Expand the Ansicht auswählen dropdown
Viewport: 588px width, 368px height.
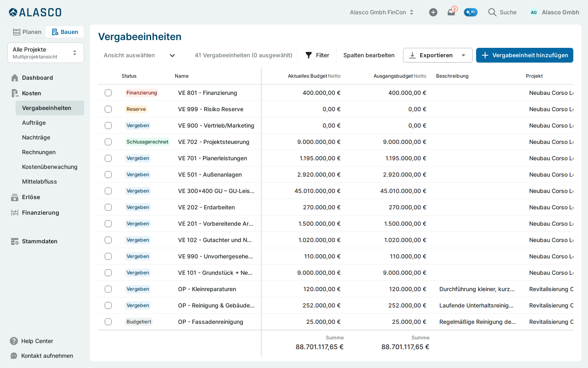click(139, 55)
